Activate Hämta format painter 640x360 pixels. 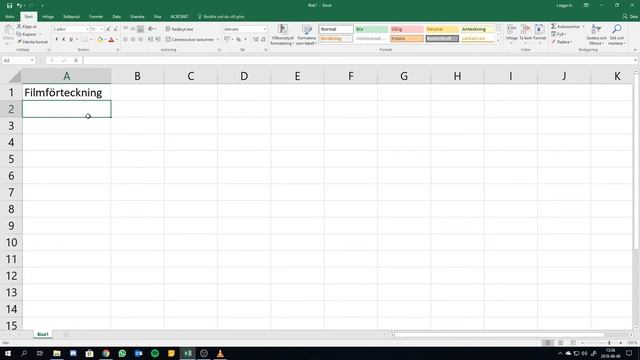point(32,42)
